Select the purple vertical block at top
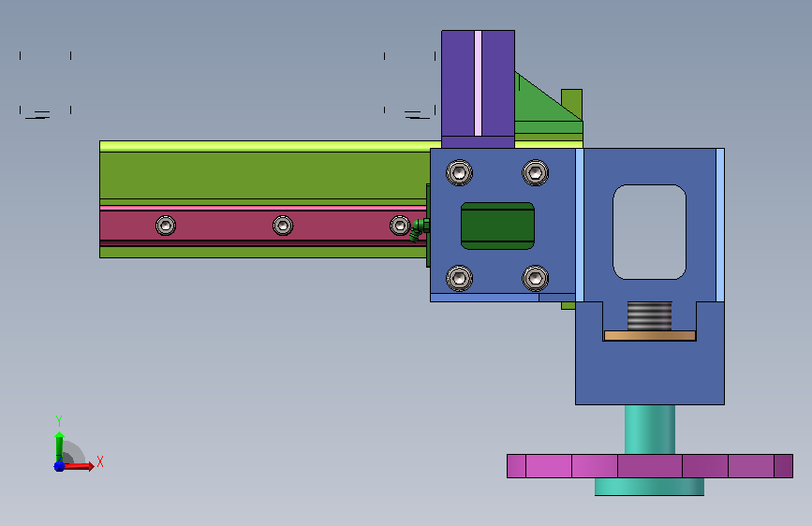Viewport: 812px width, 526px height. (x=478, y=89)
